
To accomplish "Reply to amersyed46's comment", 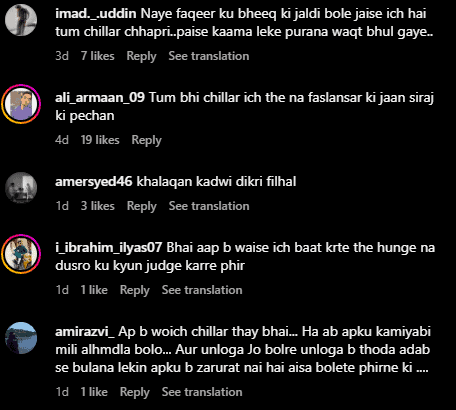I will click(x=142, y=206).
